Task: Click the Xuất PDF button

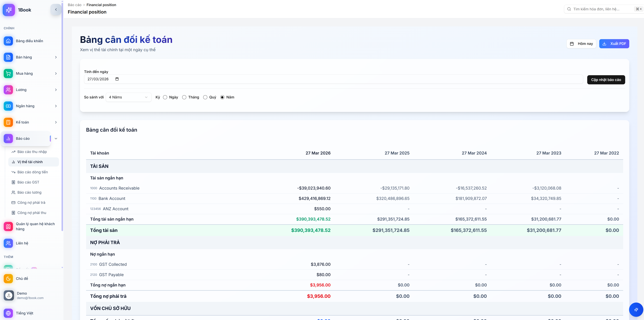Action: (x=614, y=44)
